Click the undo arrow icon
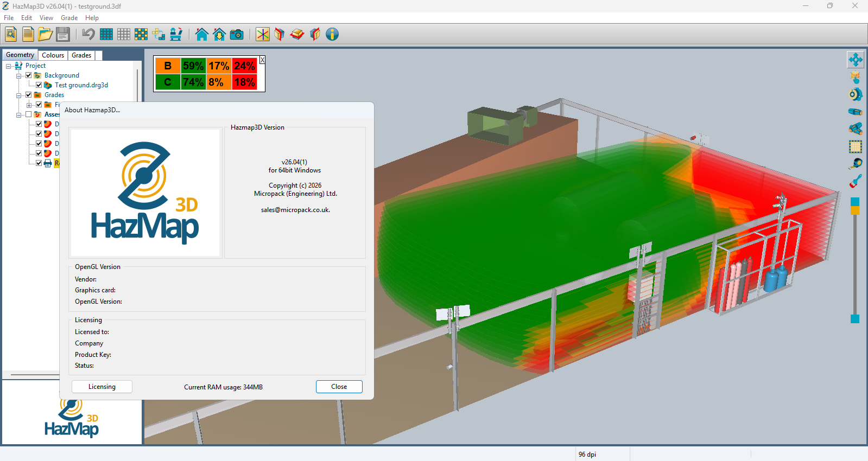The height and width of the screenshot is (461, 868). tap(88, 34)
